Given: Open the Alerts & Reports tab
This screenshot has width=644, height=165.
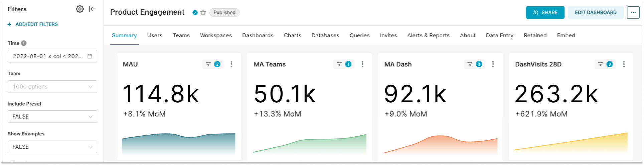Looking at the screenshot, I should click(428, 35).
